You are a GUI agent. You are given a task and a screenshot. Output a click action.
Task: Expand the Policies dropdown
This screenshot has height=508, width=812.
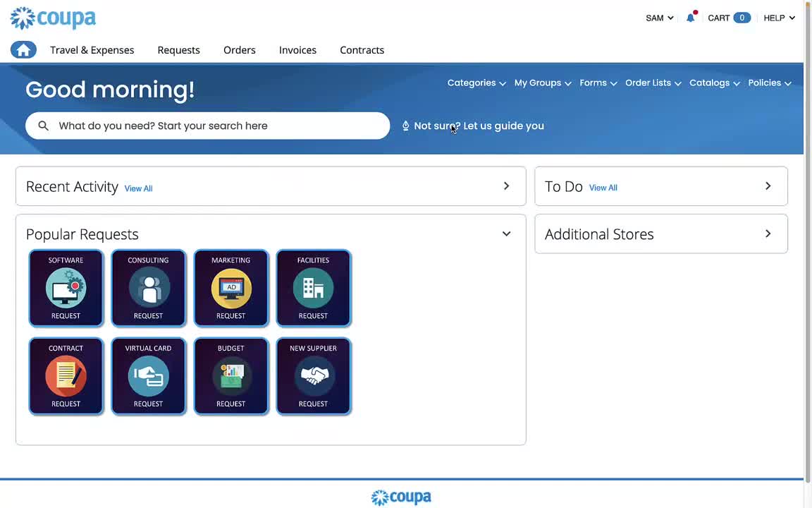pyautogui.click(x=770, y=83)
